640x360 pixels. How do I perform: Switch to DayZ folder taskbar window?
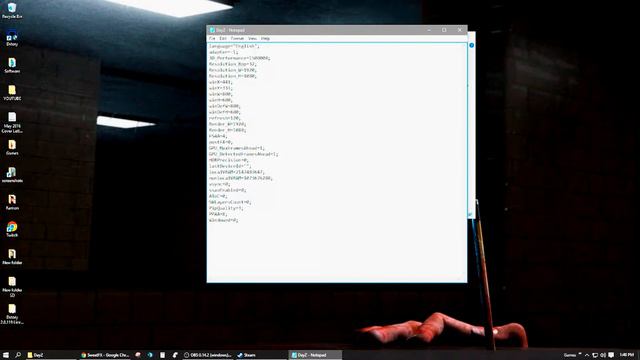[51, 355]
